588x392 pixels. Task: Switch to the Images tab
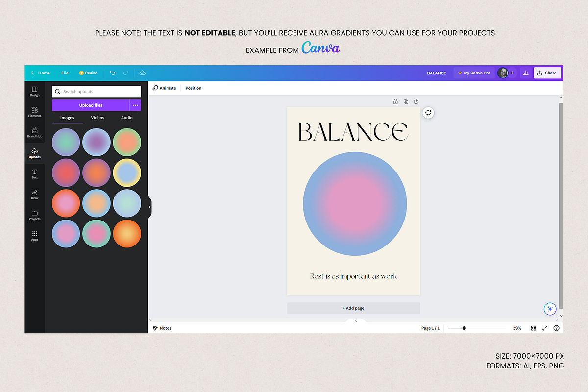point(67,118)
